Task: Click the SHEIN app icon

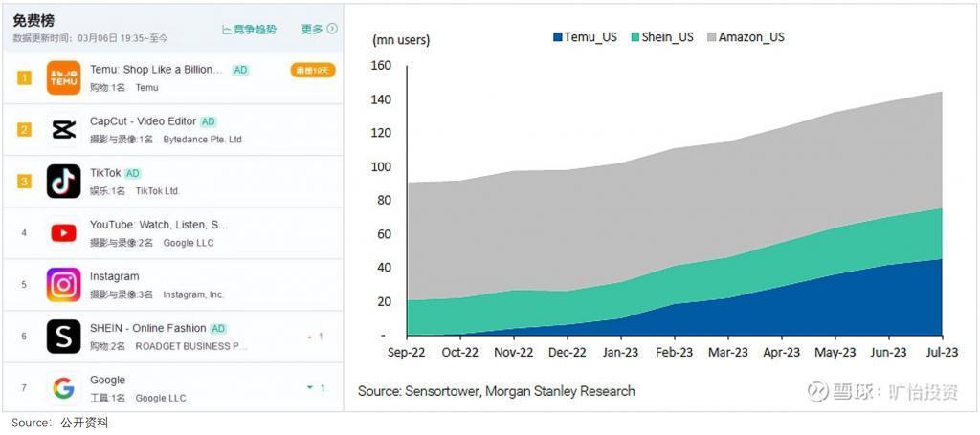Action: coord(64,336)
